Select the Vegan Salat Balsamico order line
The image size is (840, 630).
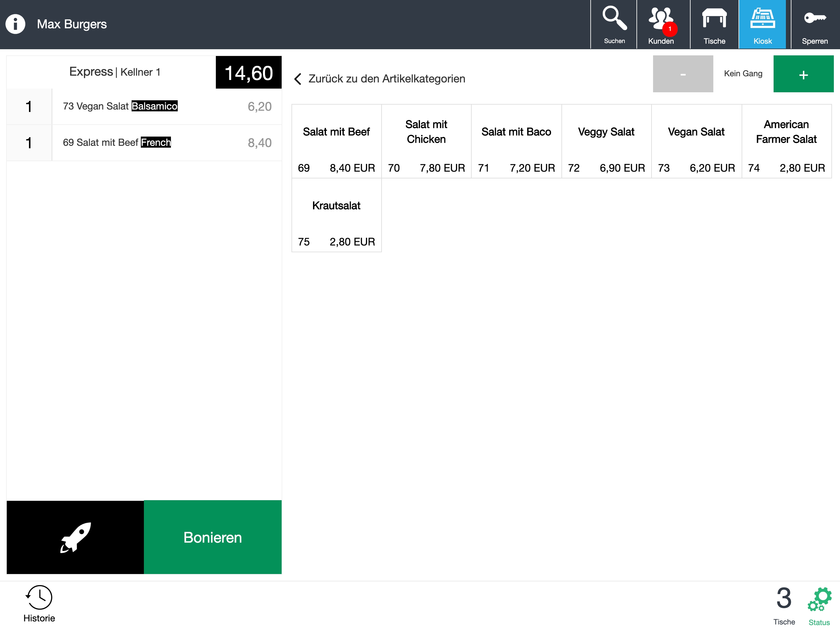[x=144, y=106]
